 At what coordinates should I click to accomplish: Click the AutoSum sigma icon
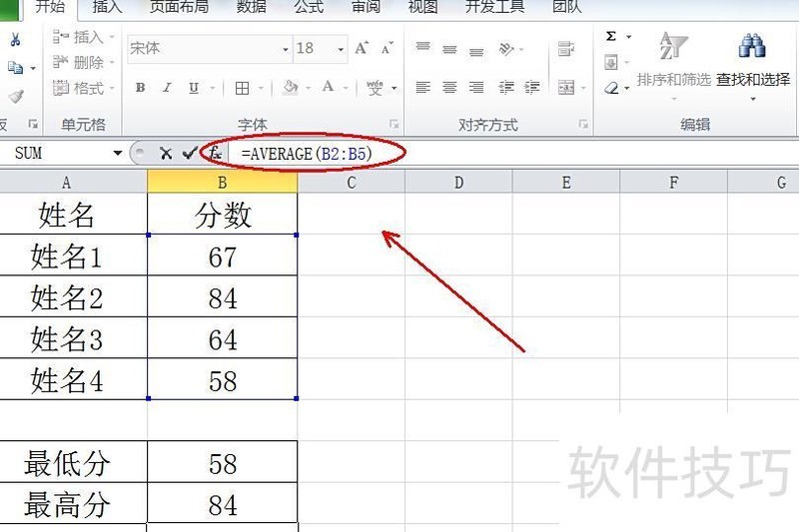pos(611,36)
